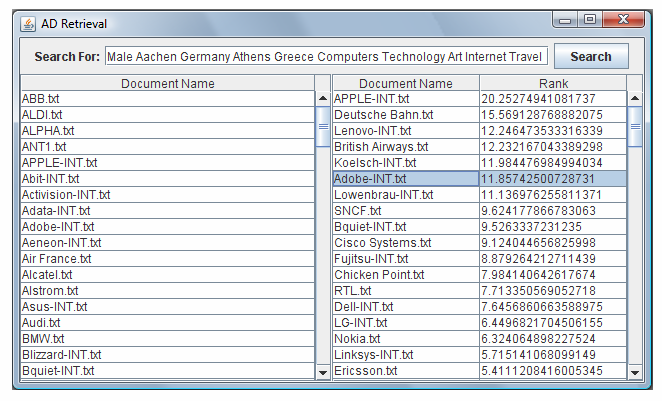The width and height of the screenshot is (662, 401).
Task: Select Abit-INT.txt in the left list
Action: click(168, 179)
